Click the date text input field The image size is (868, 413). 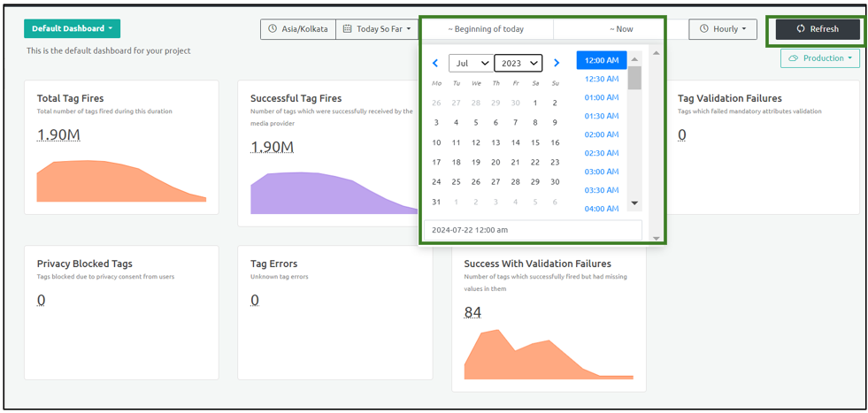coord(532,230)
